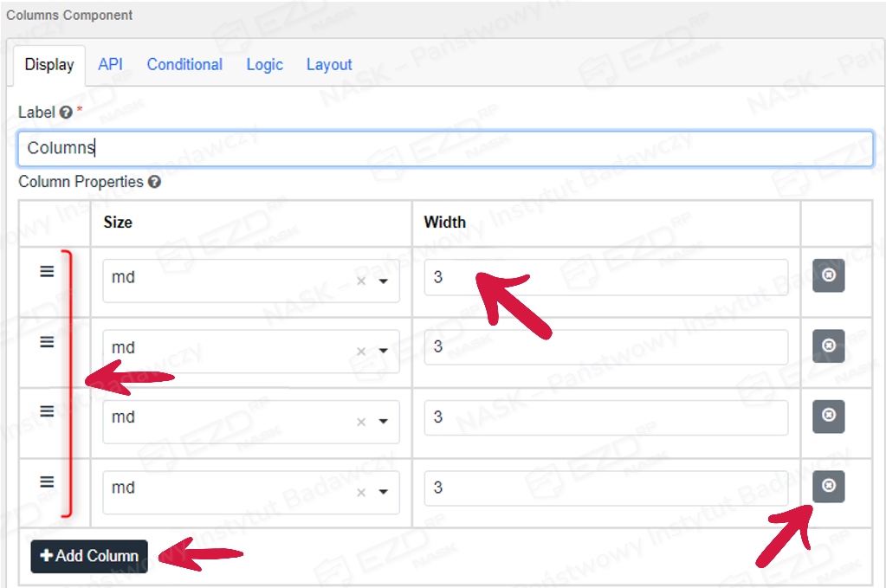Image resolution: width=886 pixels, height=588 pixels.
Task: Click the Column Properties help icon
Action: tap(154, 182)
